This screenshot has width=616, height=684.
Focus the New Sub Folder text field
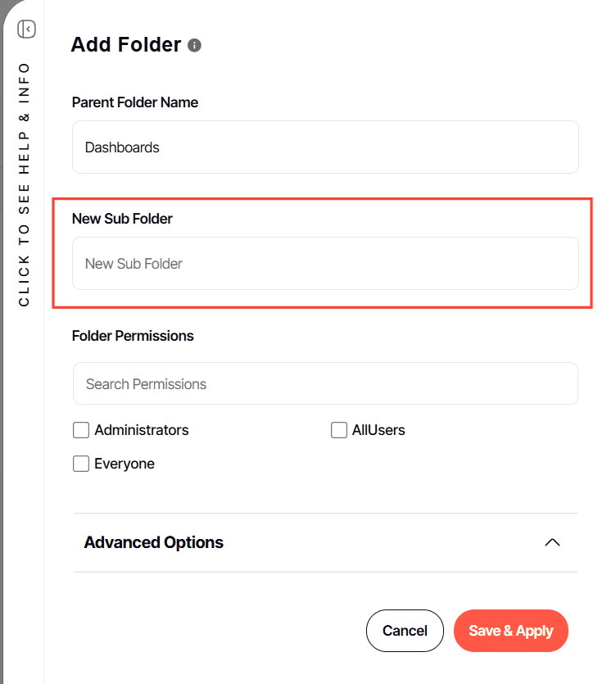pos(325,264)
